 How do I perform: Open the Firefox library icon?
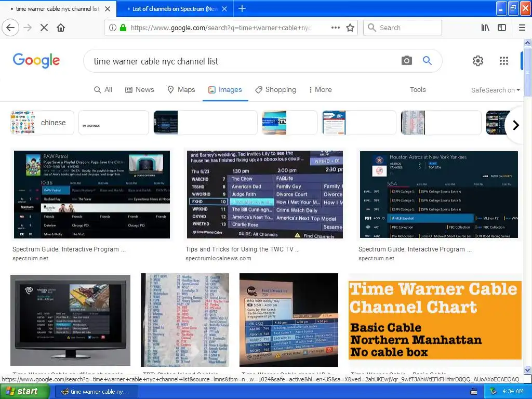point(485,28)
